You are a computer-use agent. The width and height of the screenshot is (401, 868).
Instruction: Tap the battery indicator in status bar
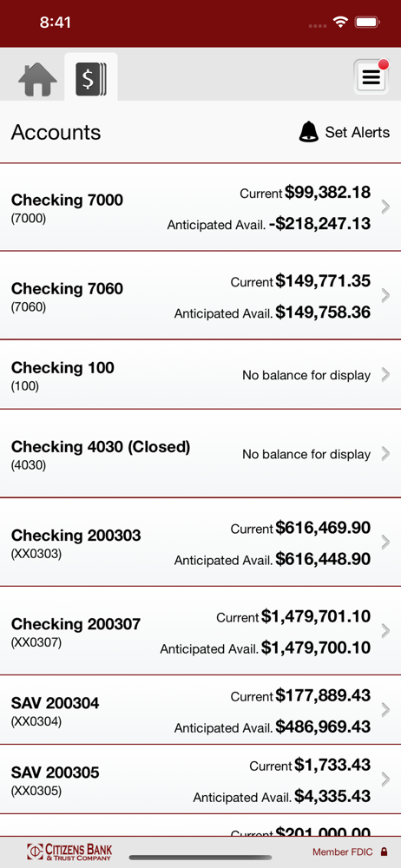366,23
